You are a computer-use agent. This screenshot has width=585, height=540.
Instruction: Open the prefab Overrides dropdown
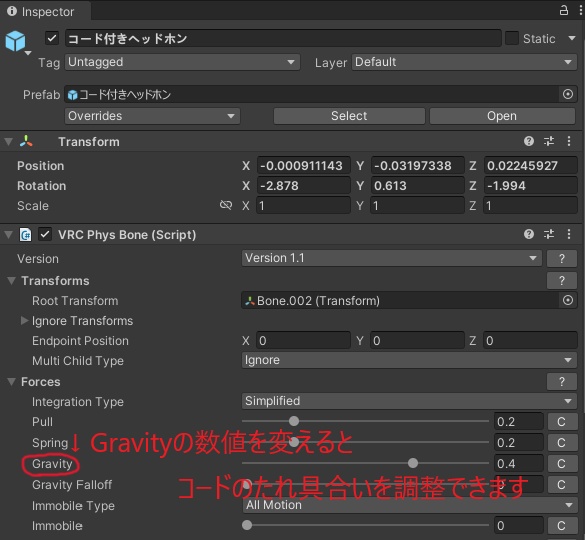pyautogui.click(x=152, y=116)
